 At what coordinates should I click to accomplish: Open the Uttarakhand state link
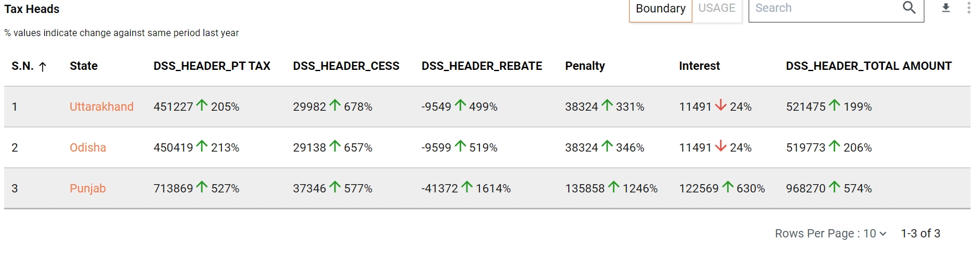(x=102, y=107)
